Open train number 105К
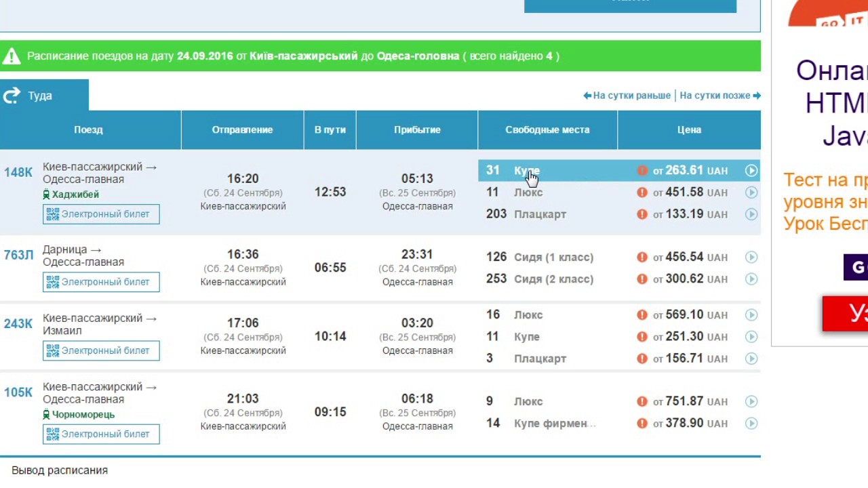 click(x=18, y=392)
